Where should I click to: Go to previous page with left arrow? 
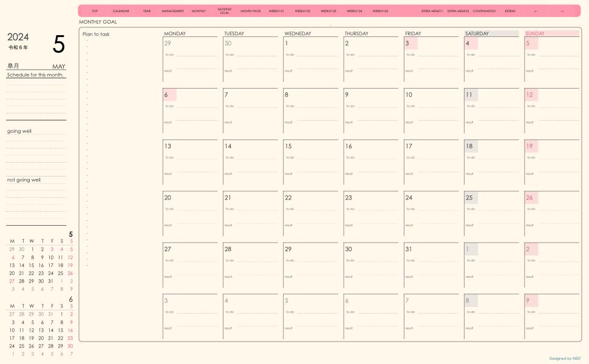(x=536, y=12)
